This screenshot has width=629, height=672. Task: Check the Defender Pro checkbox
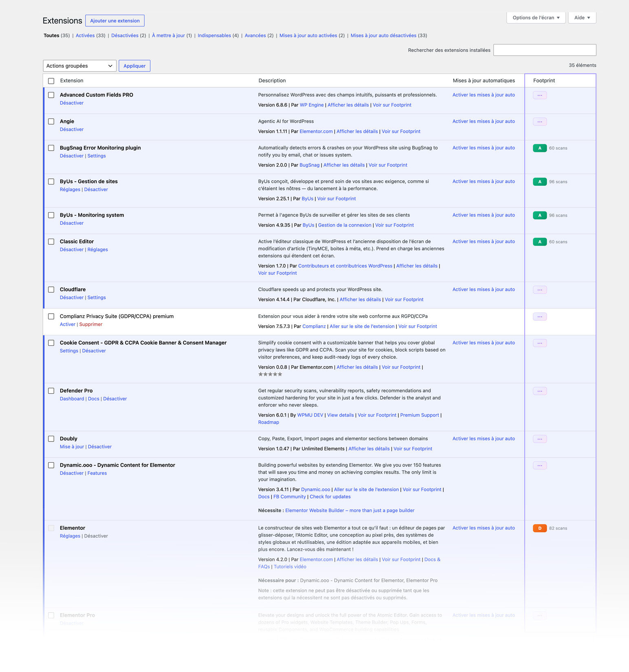tap(51, 391)
